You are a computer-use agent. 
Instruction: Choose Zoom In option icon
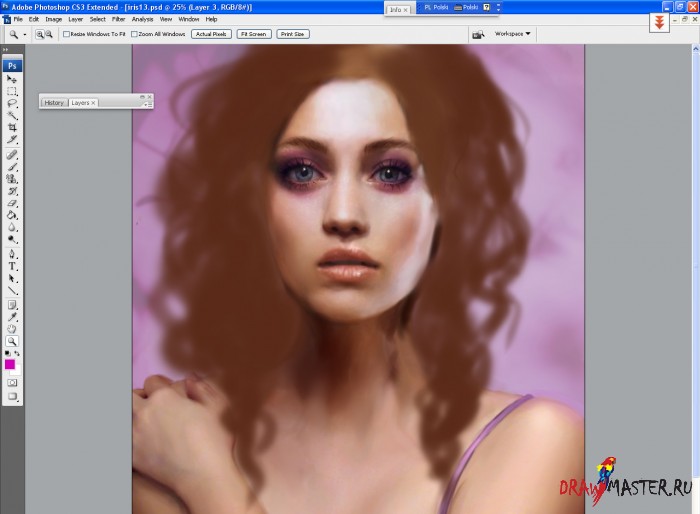[x=39, y=34]
